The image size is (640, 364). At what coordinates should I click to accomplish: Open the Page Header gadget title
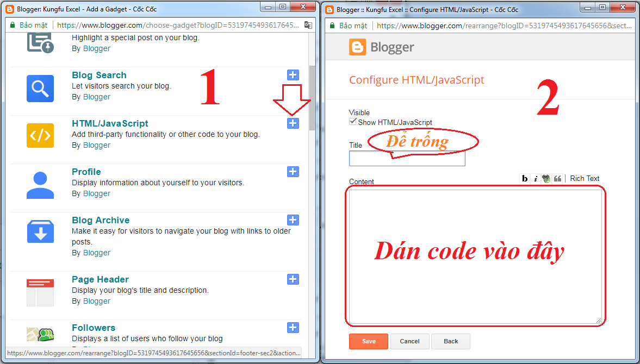pyautogui.click(x=100, y=279)
